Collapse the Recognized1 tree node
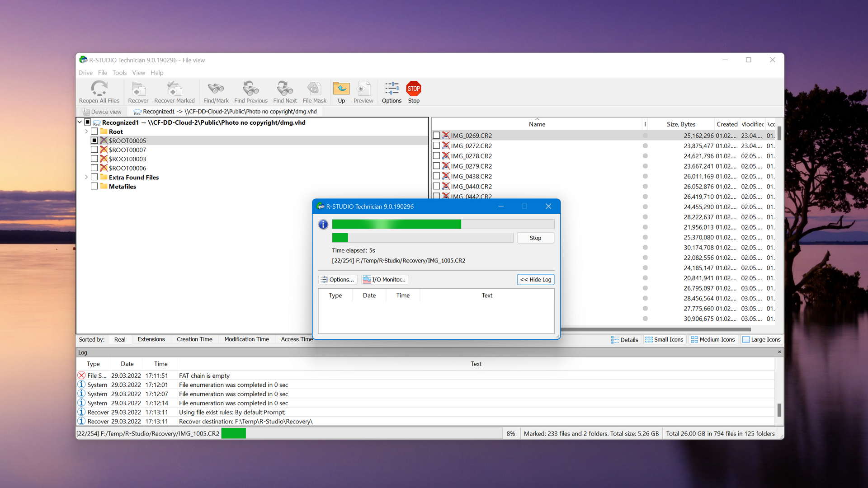868x488 pixels. tap(80, 122)
